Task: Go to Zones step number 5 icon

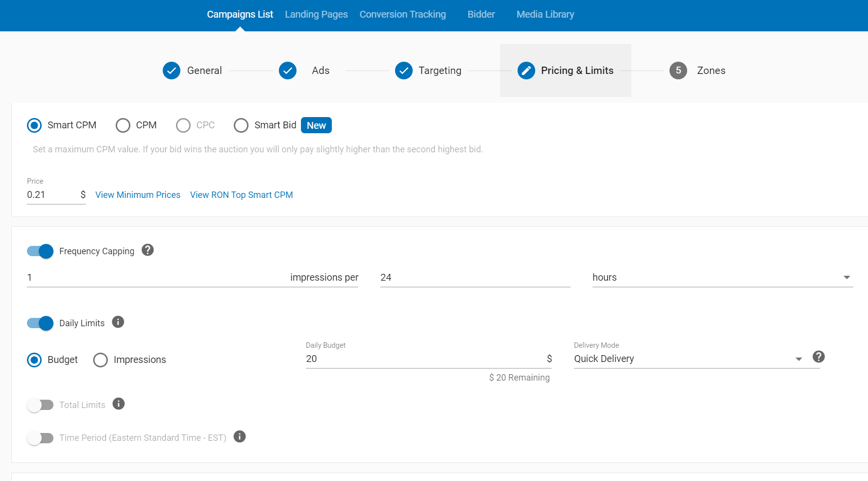Action: 678,71
